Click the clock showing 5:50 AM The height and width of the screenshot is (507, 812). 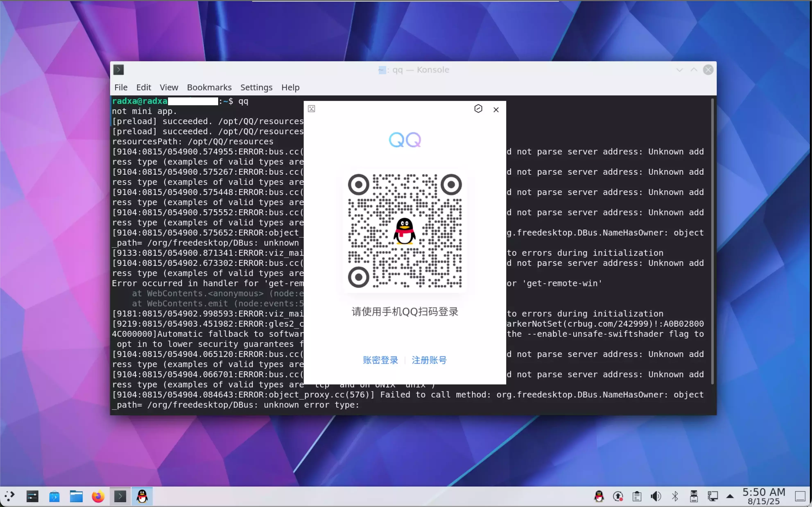(x=764, y=496)
